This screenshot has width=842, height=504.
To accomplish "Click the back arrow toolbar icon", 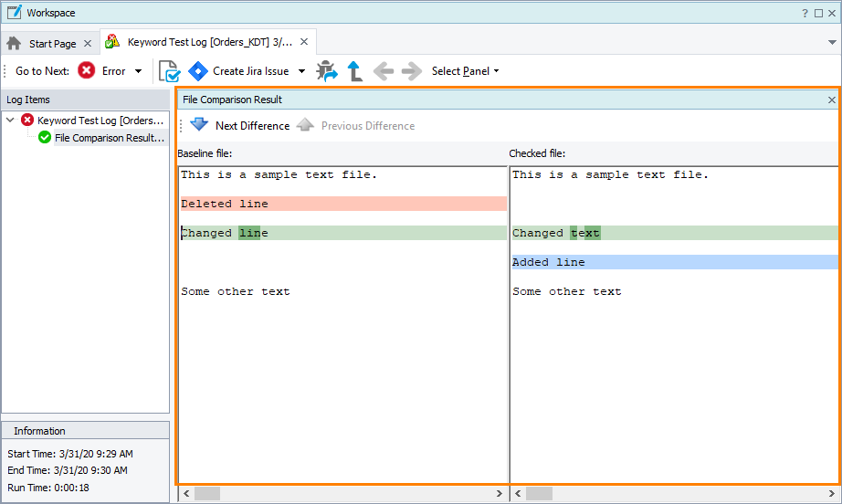I will pyautogui.click(x=384, y=71).
